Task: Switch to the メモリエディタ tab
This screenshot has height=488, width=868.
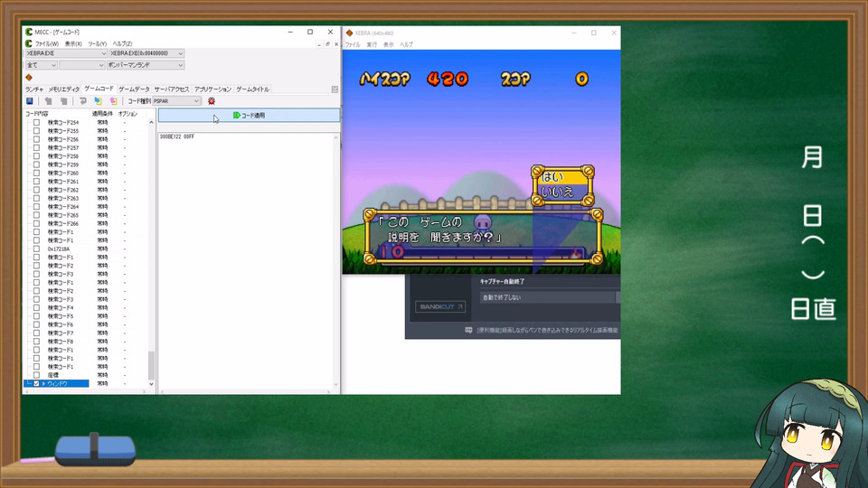Action: pos(63,89)
